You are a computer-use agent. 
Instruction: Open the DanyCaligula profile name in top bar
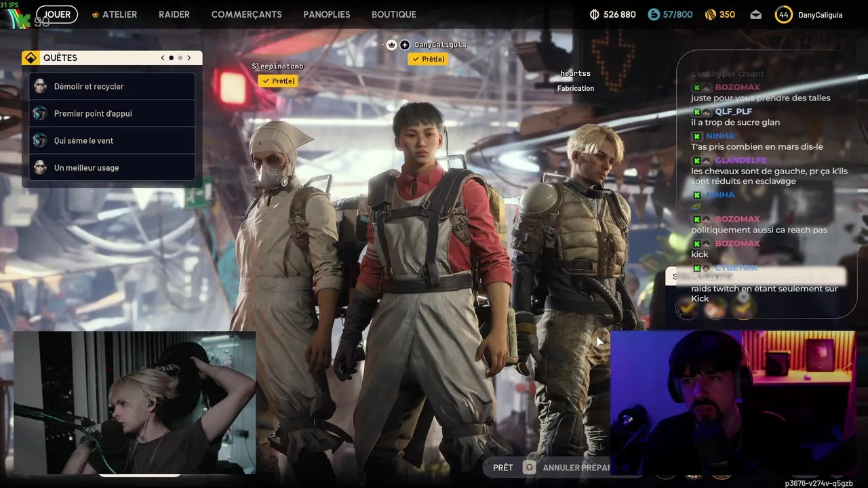pyautogui.click(x=820, y=15)
